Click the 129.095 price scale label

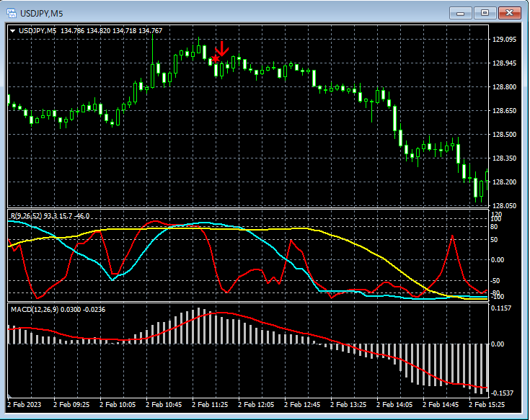(x=505, y=40)
